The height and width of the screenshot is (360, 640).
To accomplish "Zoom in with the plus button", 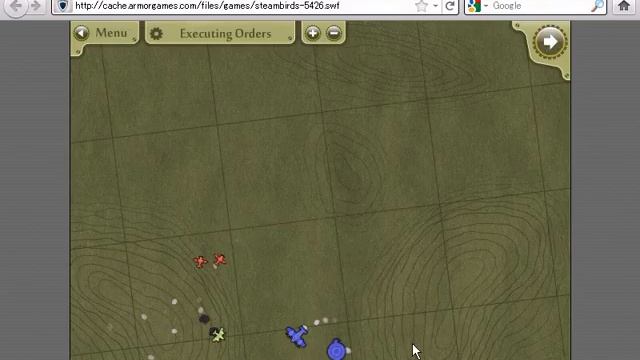I will 313,33.
